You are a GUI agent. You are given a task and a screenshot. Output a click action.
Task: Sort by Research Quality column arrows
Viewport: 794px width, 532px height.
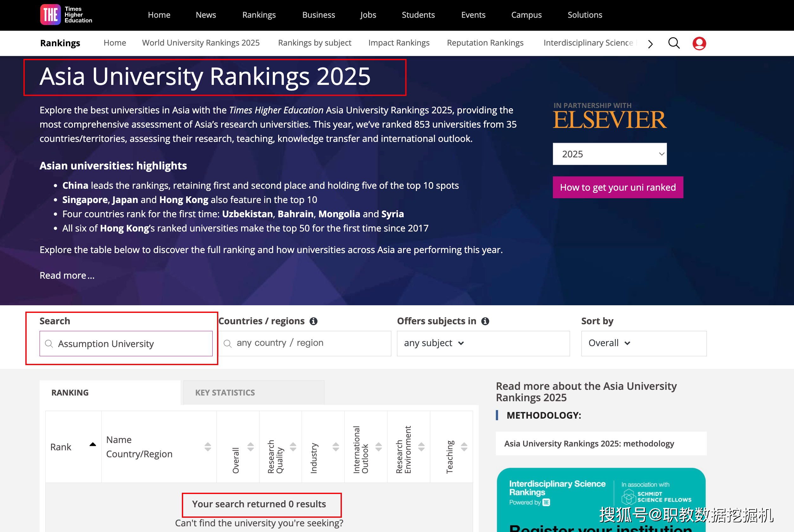(x=293, y=446)
